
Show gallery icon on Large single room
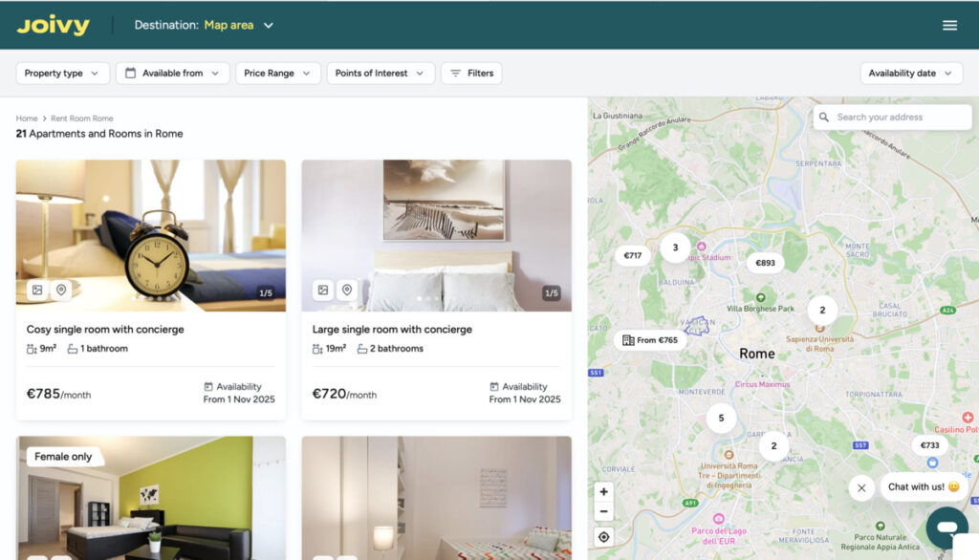pyautogui.click(x=323, y=290)
